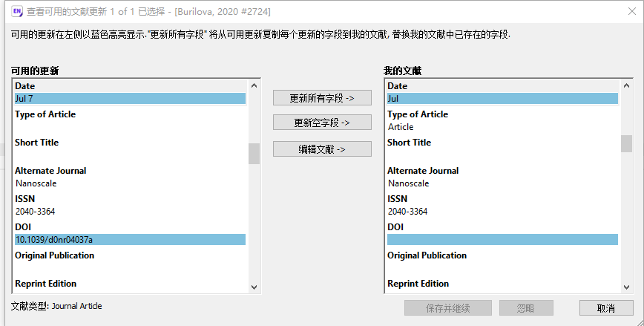The width and height of the screenshot is (644, 326).
Task: Click empty DOI field in 我的文献
Action: click(502, 239)
